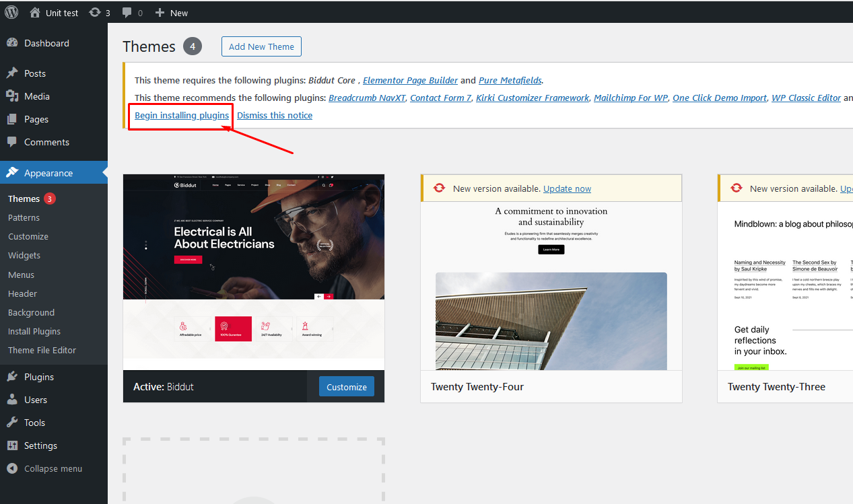This screenshot has width=853, height=504.
Task: Click Customize button for active Biddut theme
Action: (x=347, y=387)
